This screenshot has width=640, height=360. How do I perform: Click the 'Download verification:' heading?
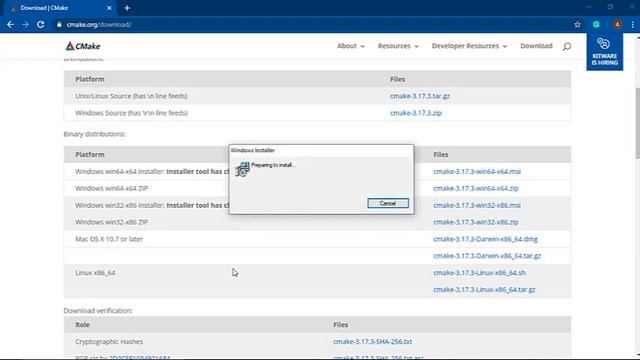pyautogui.click(x=98, y=311)
